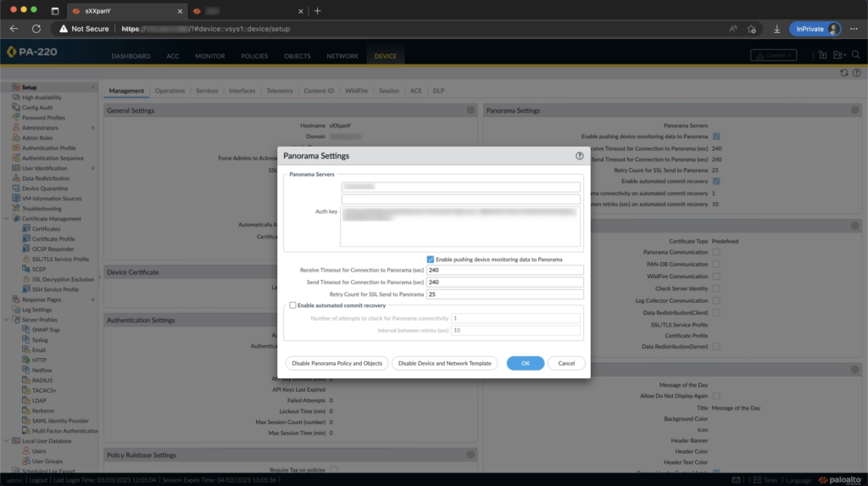
Task: Switch to MONITOR tab
Action: click(x=210, y=56)
